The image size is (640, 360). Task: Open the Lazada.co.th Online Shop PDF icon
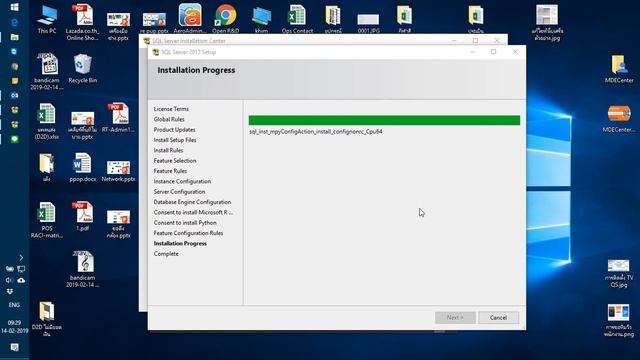coord(82,22)
